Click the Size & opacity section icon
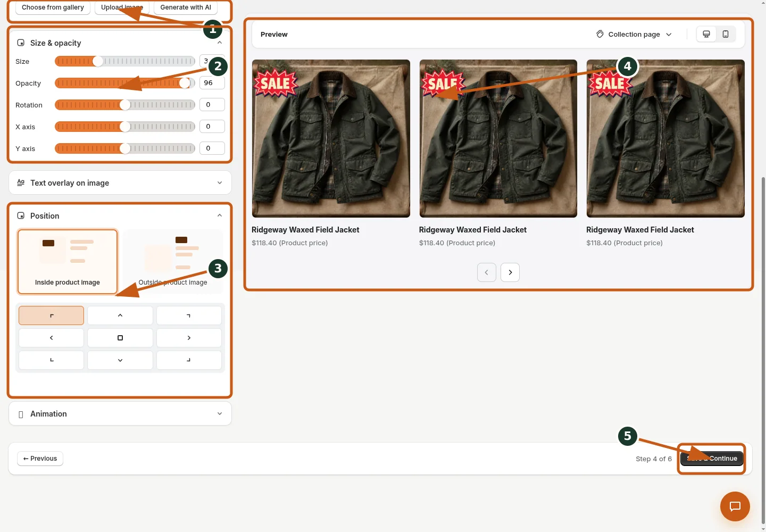 (21, 43)
